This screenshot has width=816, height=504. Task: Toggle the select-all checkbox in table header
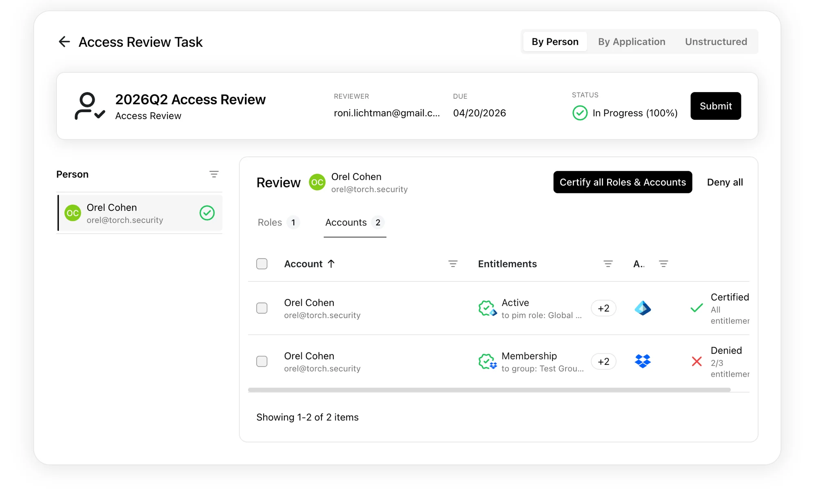pyautogui.click(x=262, y=264)
